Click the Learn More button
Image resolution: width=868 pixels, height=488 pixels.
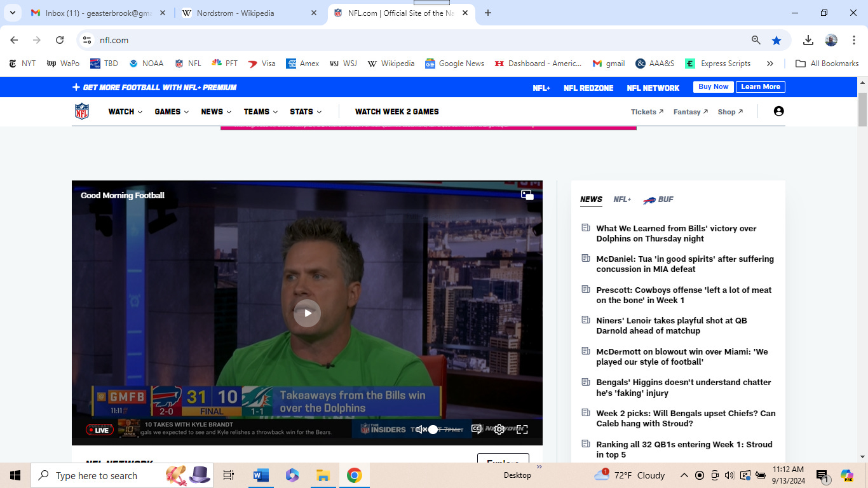[x=761, y=87]
